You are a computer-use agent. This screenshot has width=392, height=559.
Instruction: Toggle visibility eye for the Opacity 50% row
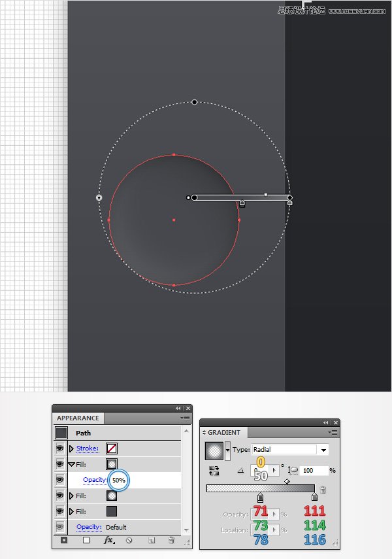click(x=60, y=480)
